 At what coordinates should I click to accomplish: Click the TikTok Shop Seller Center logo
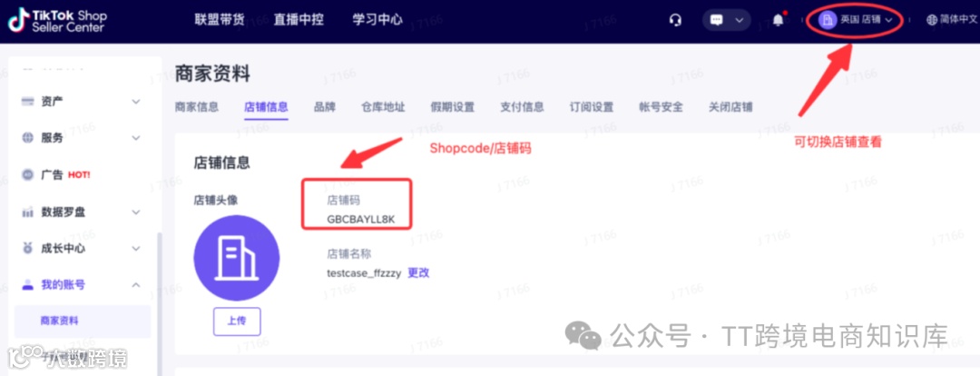point(57,21)
